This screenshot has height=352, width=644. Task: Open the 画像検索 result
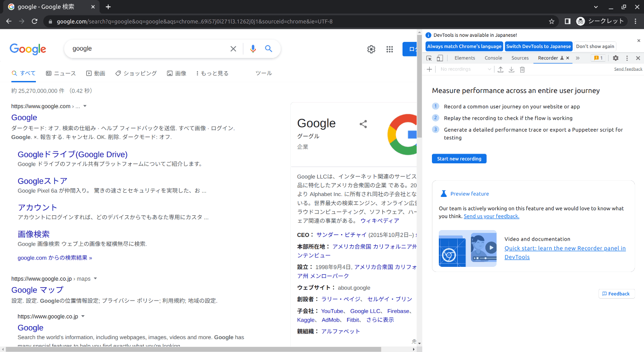(34, 234)
